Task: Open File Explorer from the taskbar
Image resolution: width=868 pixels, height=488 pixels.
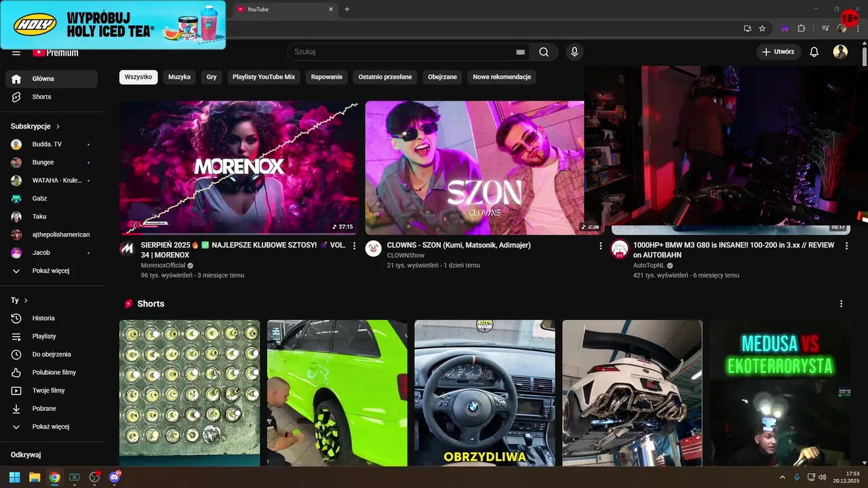Action: (35, 477)
